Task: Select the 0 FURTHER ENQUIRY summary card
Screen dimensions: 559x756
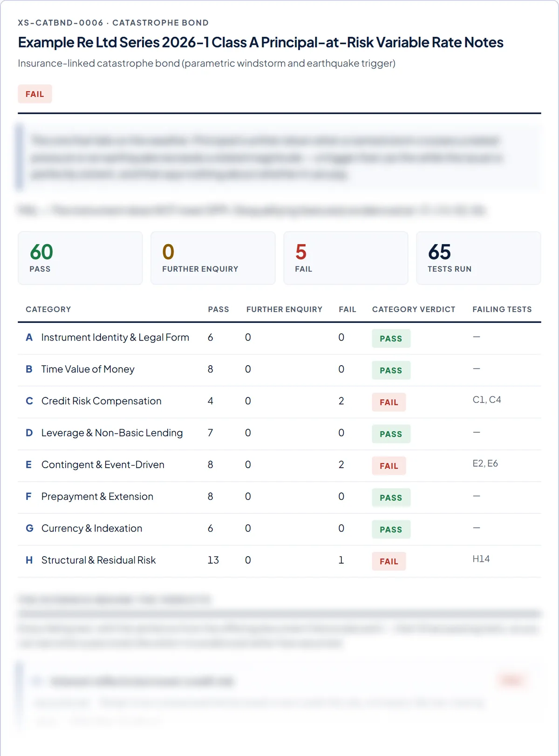Action: point(213,258)
